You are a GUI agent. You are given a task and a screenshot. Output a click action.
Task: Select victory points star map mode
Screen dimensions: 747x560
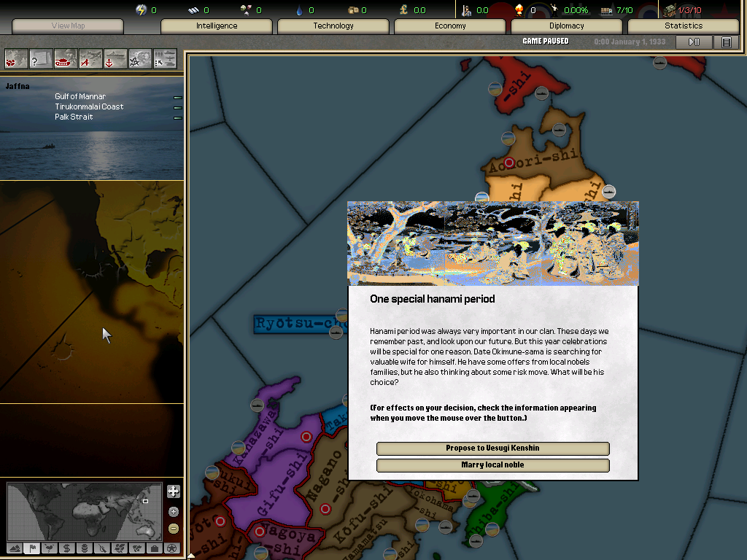[172, 548]
